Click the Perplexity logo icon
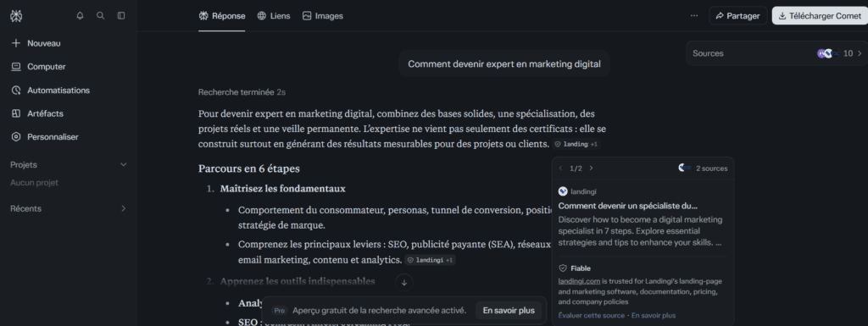The width and height of the screenshot is (868, 326). click(16, 16)
